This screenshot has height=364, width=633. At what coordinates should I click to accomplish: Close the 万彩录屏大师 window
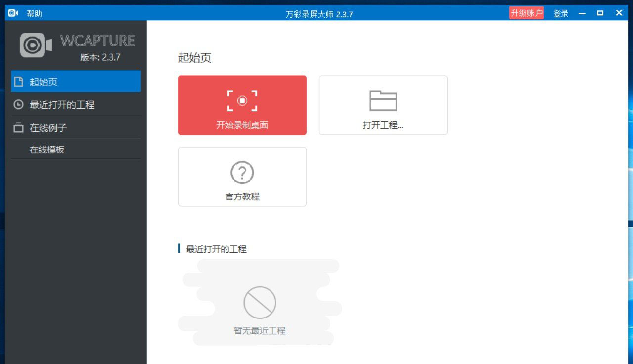pyautogui.click(x=619, y=13)
